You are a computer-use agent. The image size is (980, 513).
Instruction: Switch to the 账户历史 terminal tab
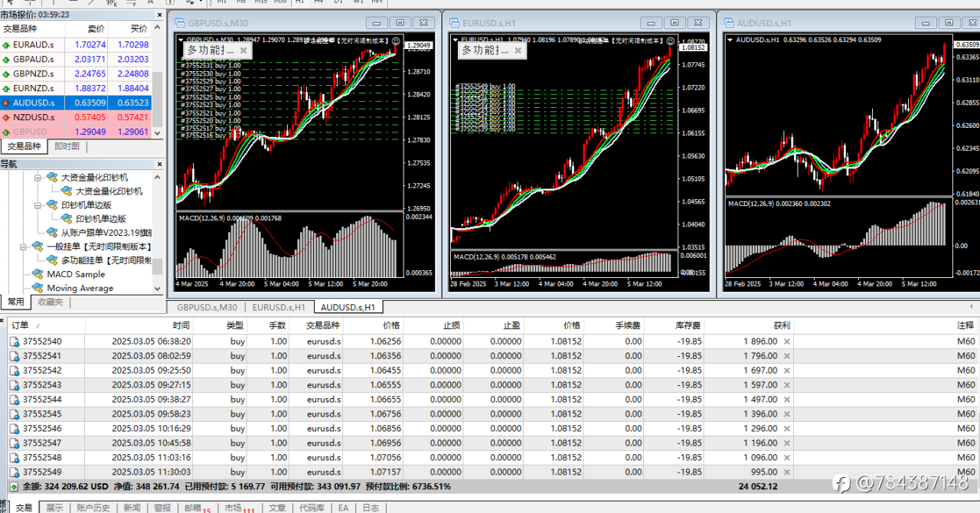pos(93,508)
